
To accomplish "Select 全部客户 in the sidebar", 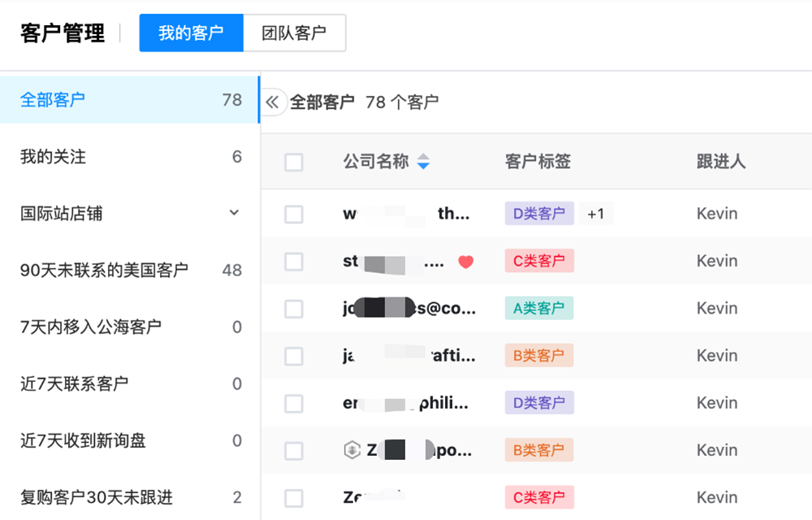I will [53, 100].
